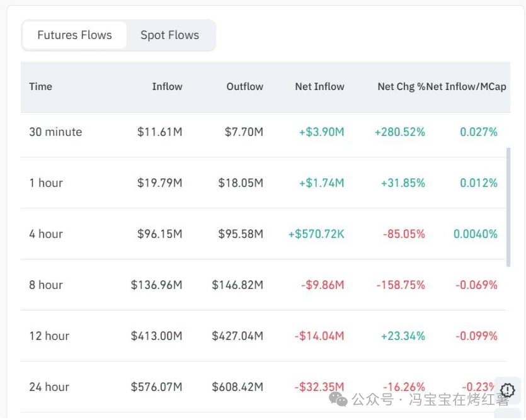
Task: Click the vertical scrollbar beside the table
Action: pos(508,207)
